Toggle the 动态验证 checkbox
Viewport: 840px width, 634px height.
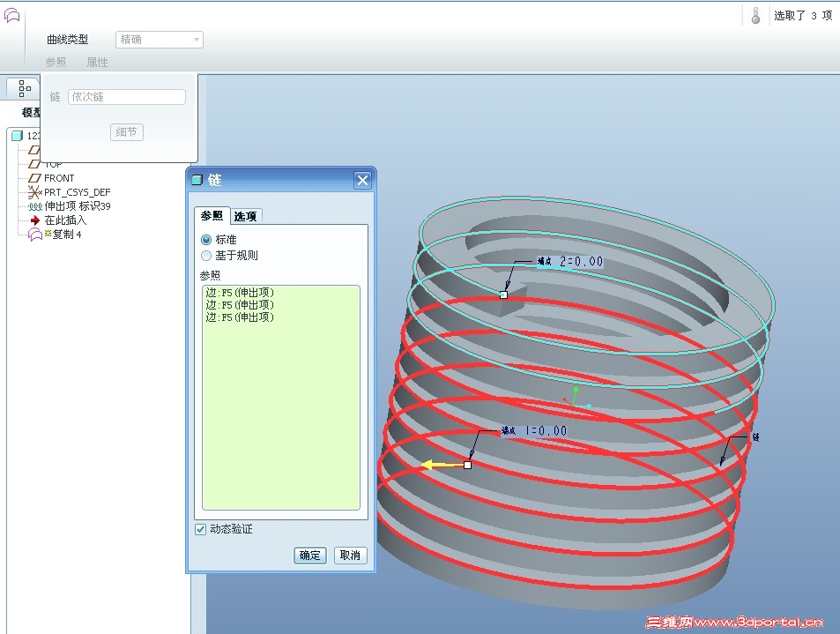pyautogui.click(x=200, y=529)
